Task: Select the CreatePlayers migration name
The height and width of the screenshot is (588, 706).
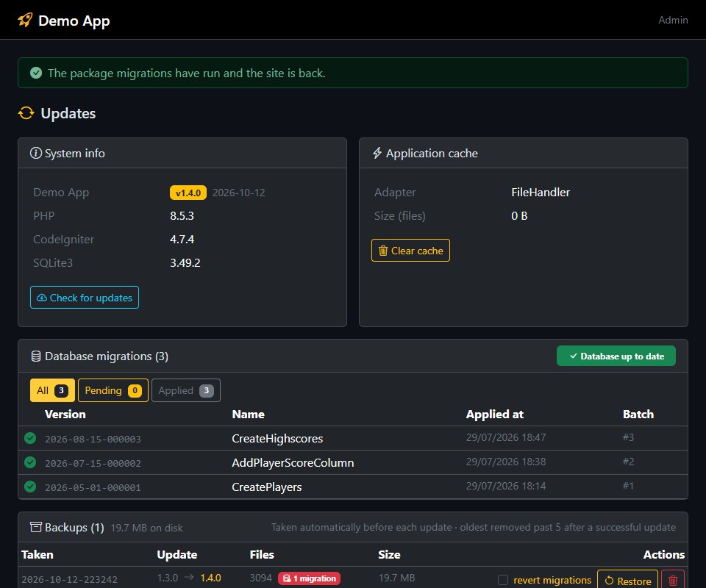Action: [x=266, y=487]
